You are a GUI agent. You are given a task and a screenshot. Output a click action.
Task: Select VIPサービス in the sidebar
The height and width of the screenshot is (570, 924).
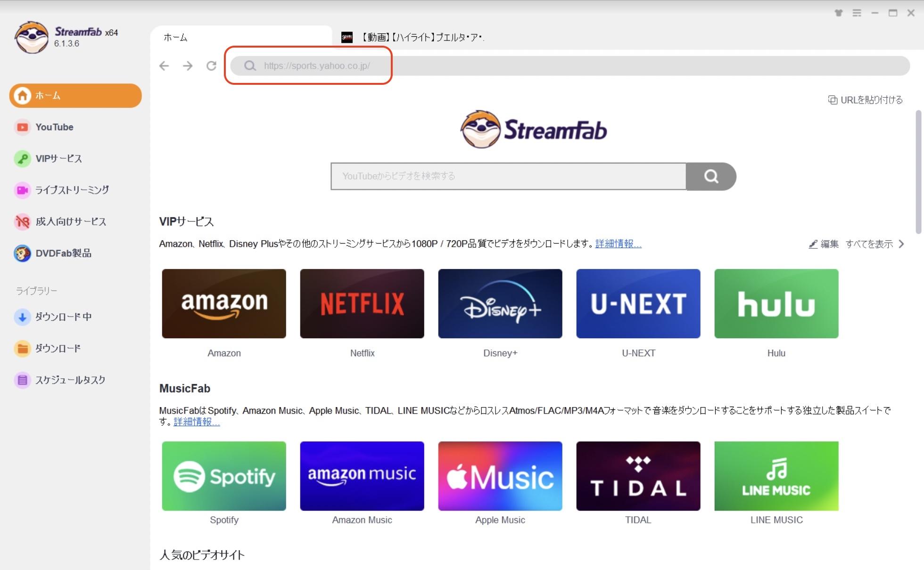(75, 159)
